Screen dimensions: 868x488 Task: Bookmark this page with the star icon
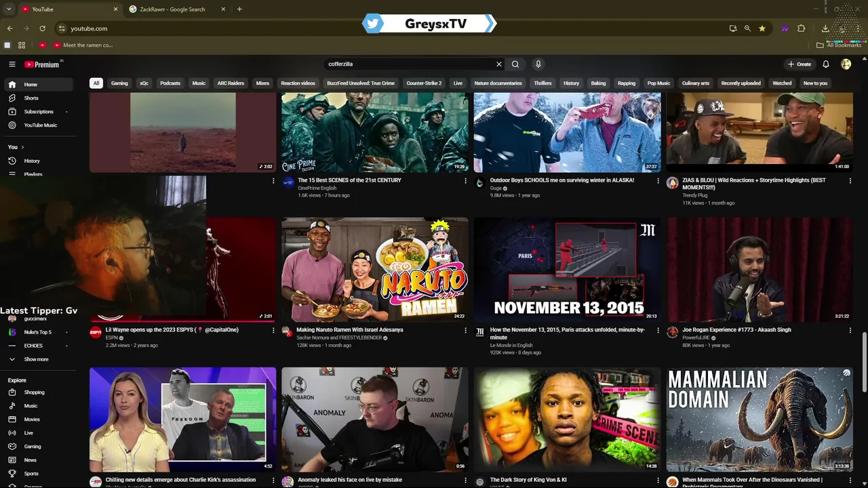762,28
